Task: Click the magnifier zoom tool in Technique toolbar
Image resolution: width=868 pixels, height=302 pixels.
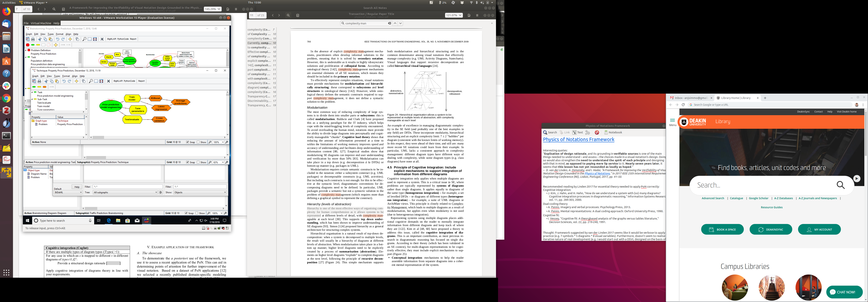Action: (91, 81)
